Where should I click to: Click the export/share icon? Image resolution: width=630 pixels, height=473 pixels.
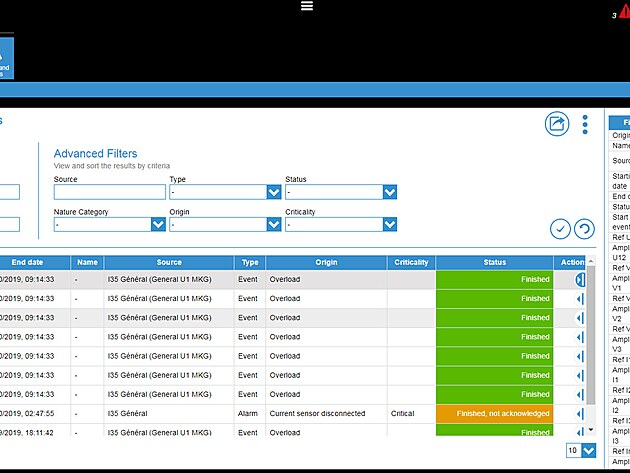556,124
